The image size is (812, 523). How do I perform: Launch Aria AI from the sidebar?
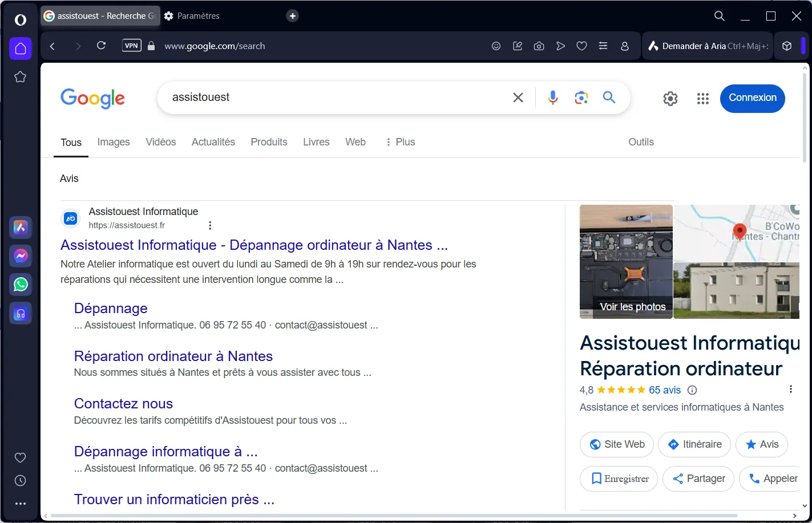click(x=21, y=228)
